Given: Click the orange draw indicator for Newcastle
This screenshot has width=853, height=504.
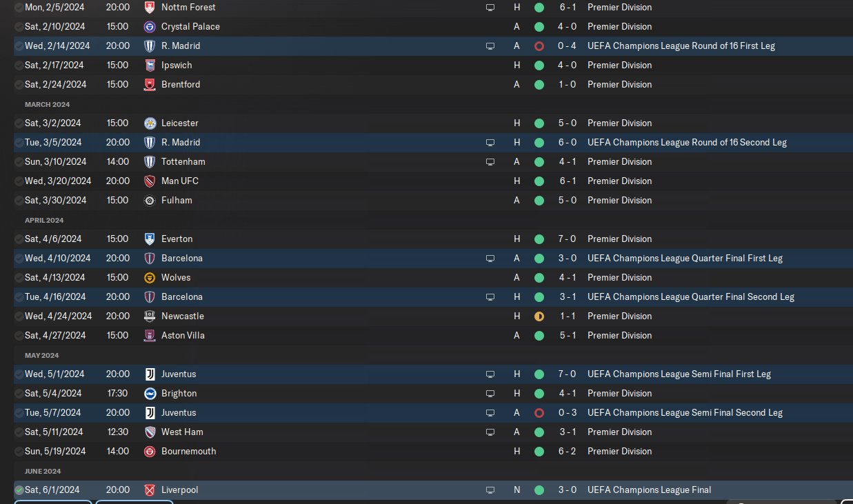Looking at the screenshot, I should click(539, 316).
